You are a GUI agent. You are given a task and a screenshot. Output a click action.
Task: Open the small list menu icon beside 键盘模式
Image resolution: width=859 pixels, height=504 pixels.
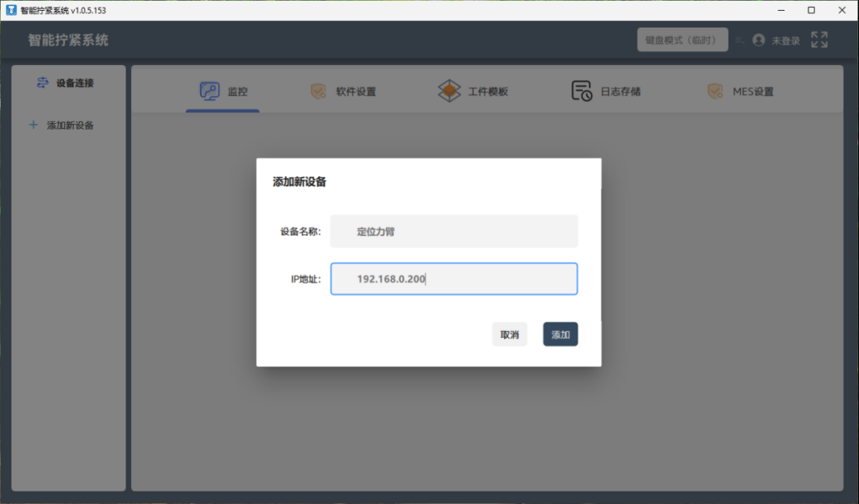pos(740,40)
